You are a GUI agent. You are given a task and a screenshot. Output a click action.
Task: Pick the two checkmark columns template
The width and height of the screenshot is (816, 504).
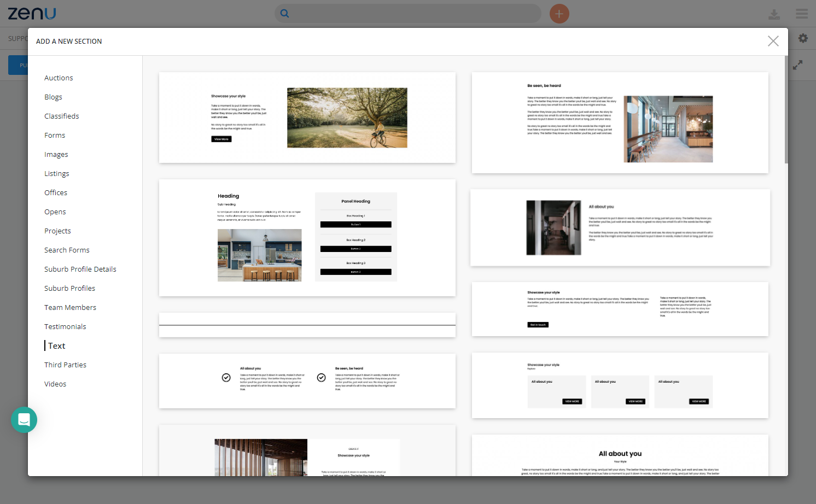(x=307, y=381)
